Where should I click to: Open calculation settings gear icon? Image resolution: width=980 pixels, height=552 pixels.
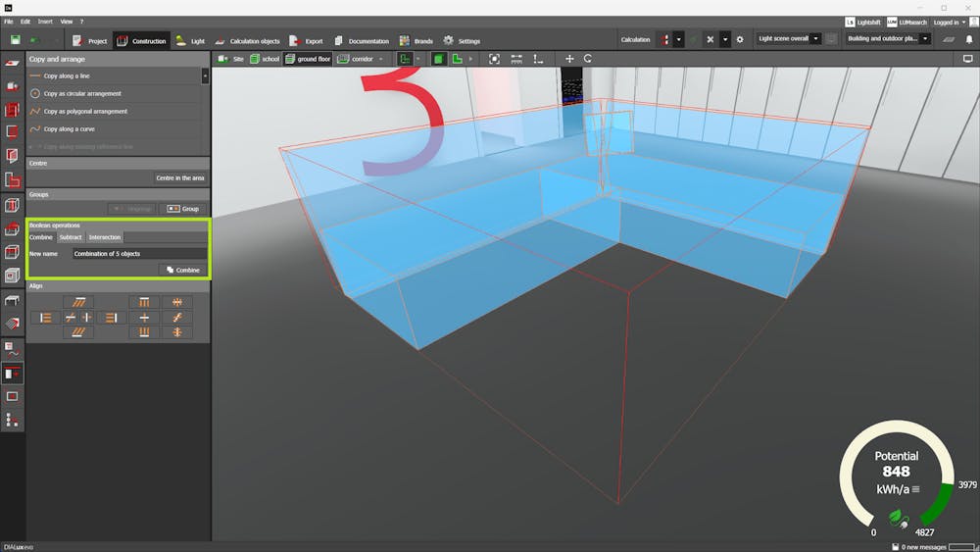(x=740, y=40)
